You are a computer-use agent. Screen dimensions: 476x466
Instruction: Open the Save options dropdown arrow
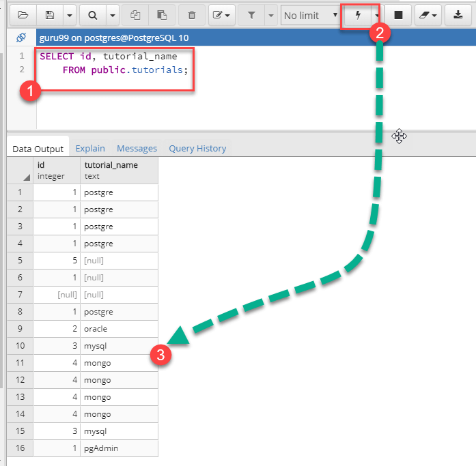point(69,14)
